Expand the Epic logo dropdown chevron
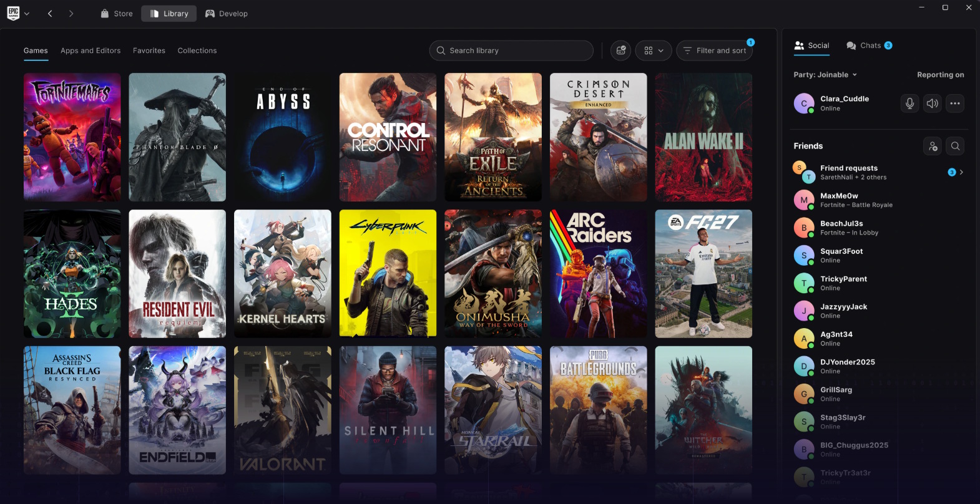This screenshot has height=504, width=980. [27, 14]
